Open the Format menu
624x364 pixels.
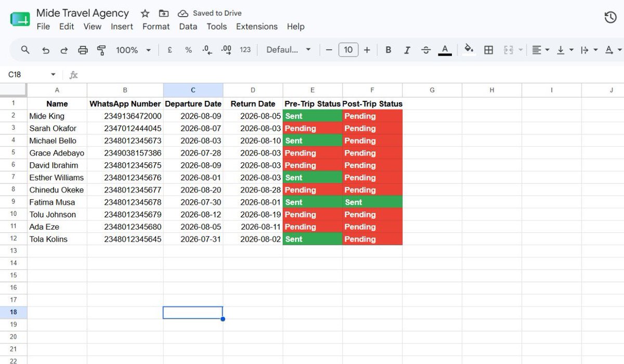point(156,27)
